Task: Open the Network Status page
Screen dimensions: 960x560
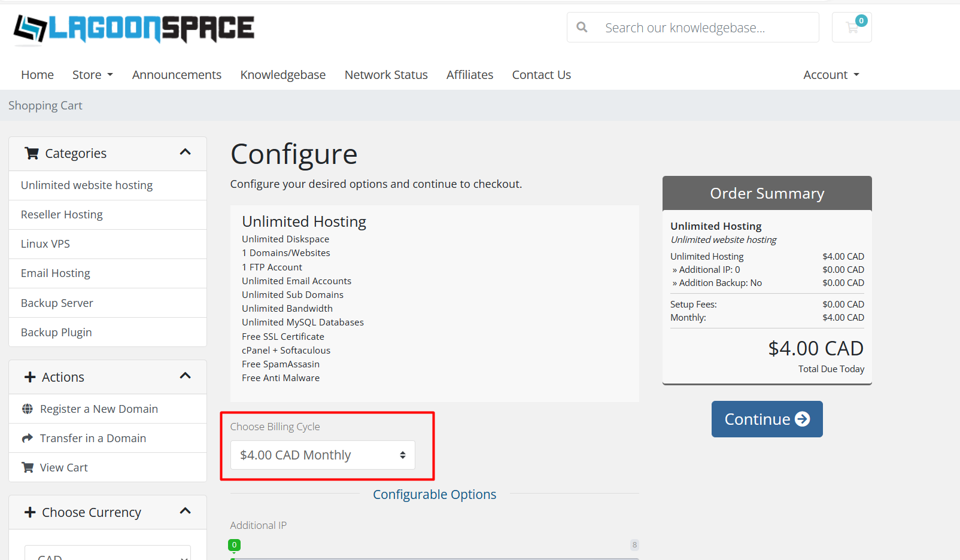Action: 386,75
